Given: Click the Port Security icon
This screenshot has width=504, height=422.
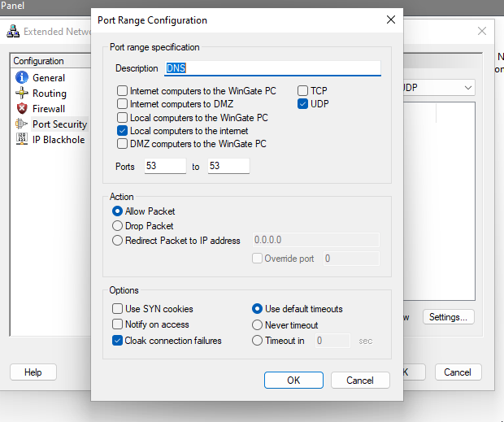Looking at the screenshot, I should coord(21,124).
